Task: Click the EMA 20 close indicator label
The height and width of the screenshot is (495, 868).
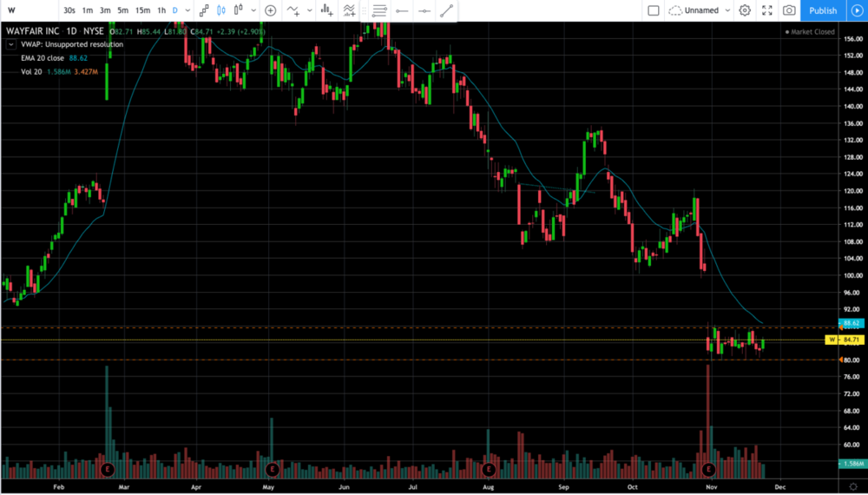Action: click(43, 57)
